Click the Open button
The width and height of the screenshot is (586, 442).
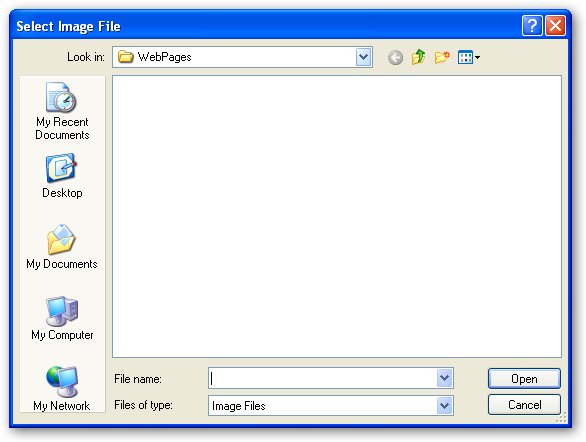524,378
